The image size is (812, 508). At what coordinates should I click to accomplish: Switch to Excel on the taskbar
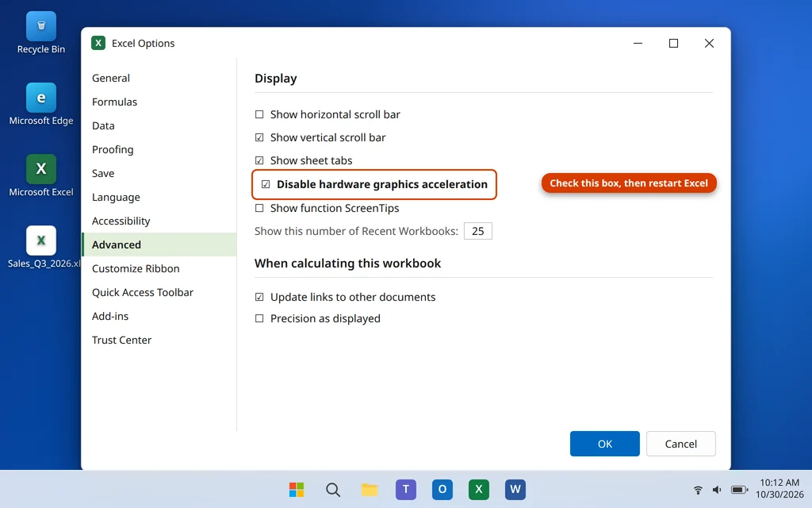[x=478, y=489]
